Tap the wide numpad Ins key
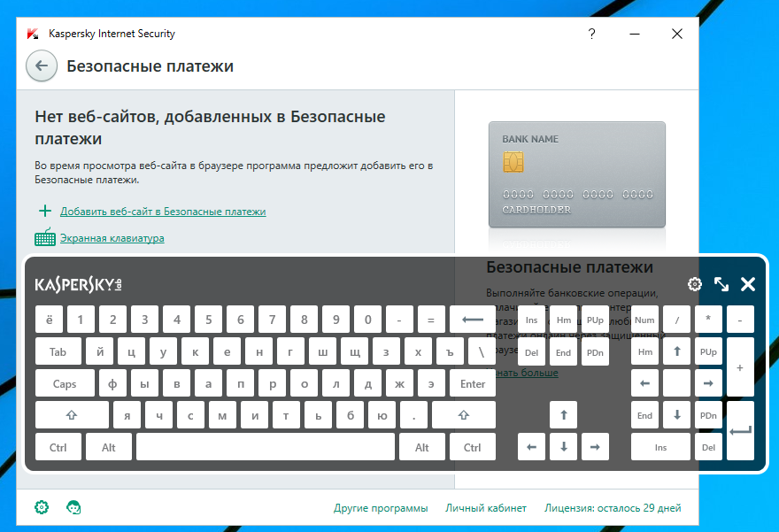Image resolution: width=779 pixels, height=532 pixels. pyautogui.click(x=660, y=447)
